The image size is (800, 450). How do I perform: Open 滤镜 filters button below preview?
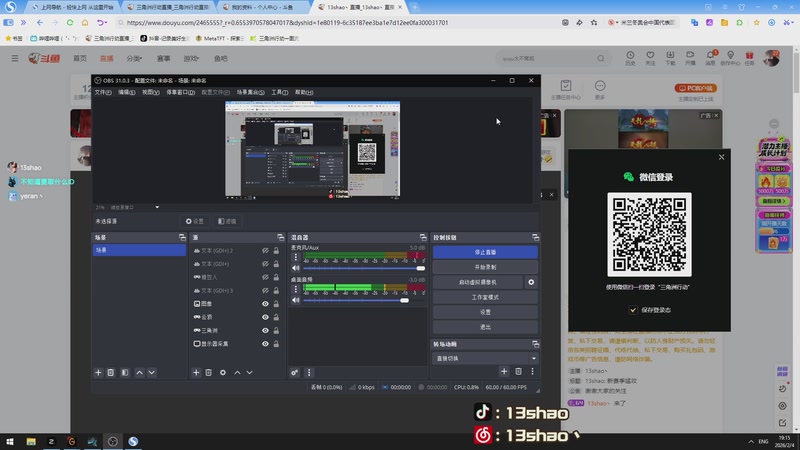pyautogui.click(x=227, y=221)
